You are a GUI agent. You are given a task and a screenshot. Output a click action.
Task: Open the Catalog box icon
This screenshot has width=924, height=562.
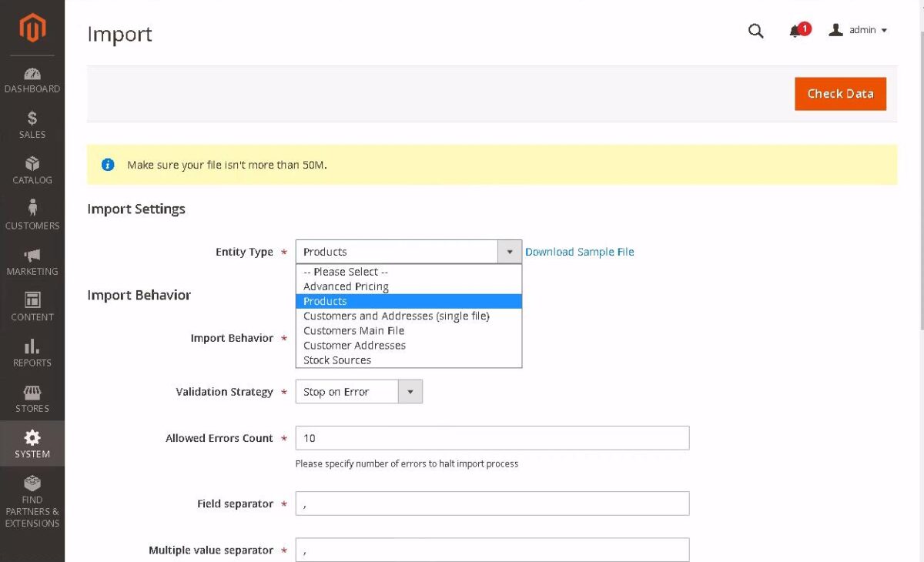32,164
